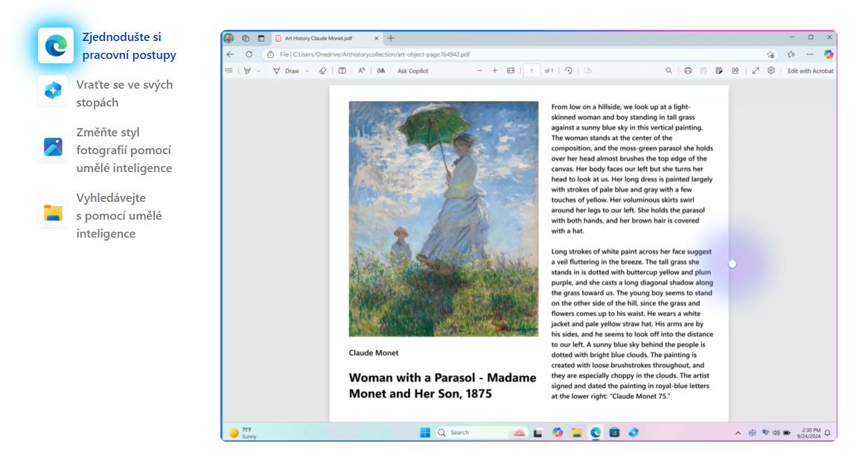This screenshot has height=470, width=868.
Task: Open the PDF settings gear icon
Action: 771,71
